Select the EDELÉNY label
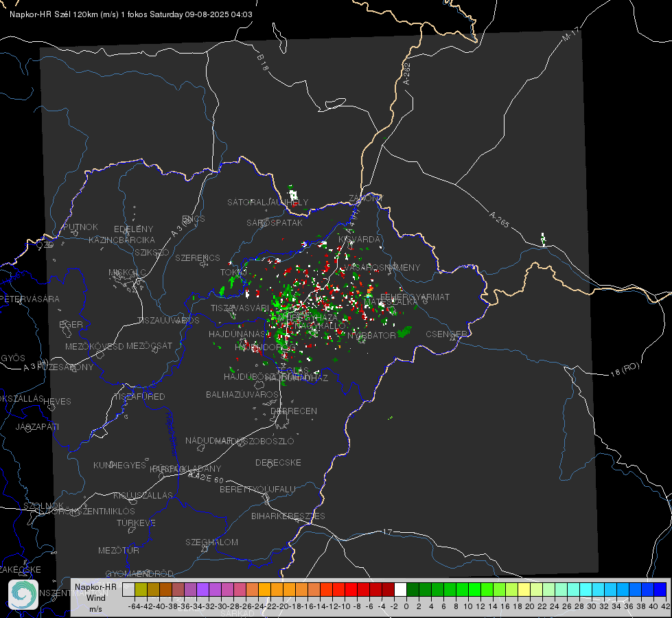Image resolution: width=672 pixels, height=618 pixels. coord(133,229)
